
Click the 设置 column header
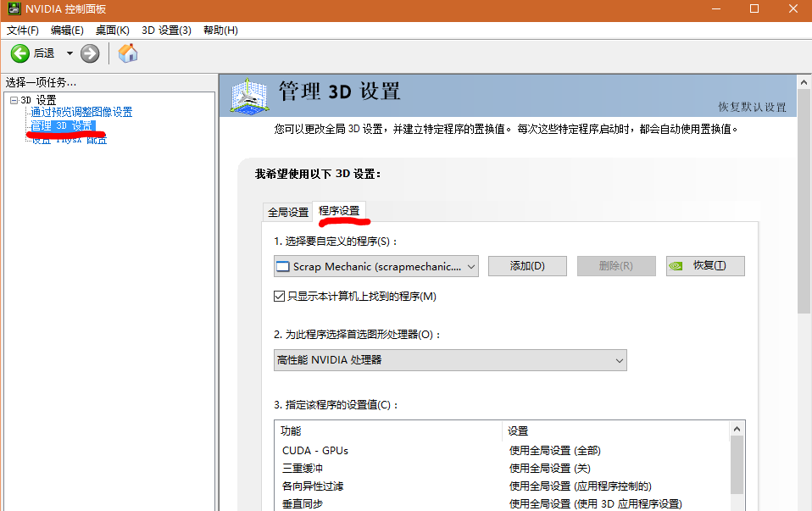pos(518,430)
